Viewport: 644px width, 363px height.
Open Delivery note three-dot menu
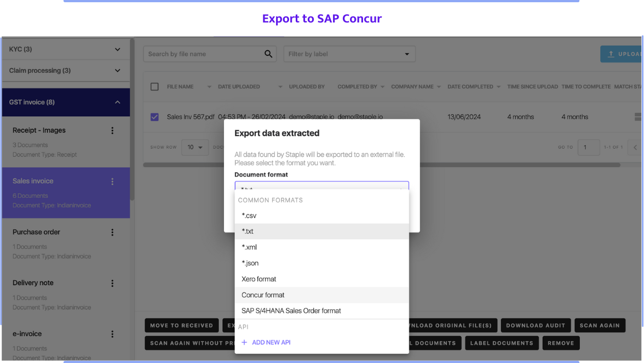pos(112,283)
